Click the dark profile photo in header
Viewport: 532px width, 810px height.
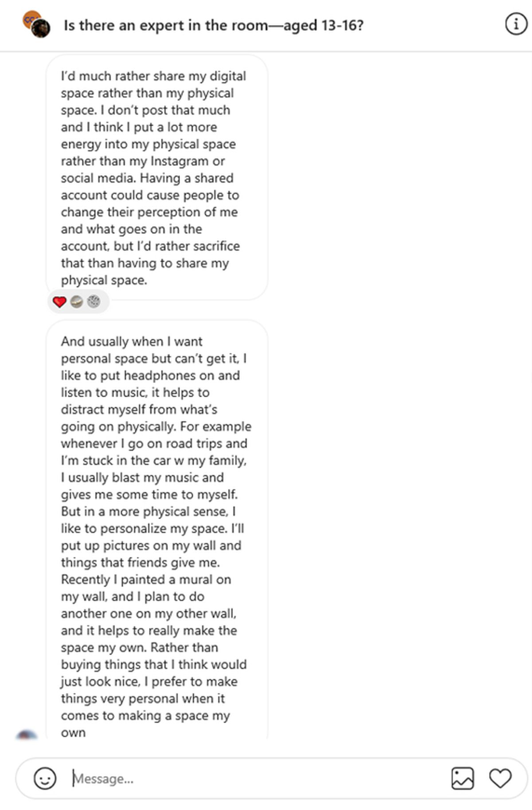pos(41,29)
